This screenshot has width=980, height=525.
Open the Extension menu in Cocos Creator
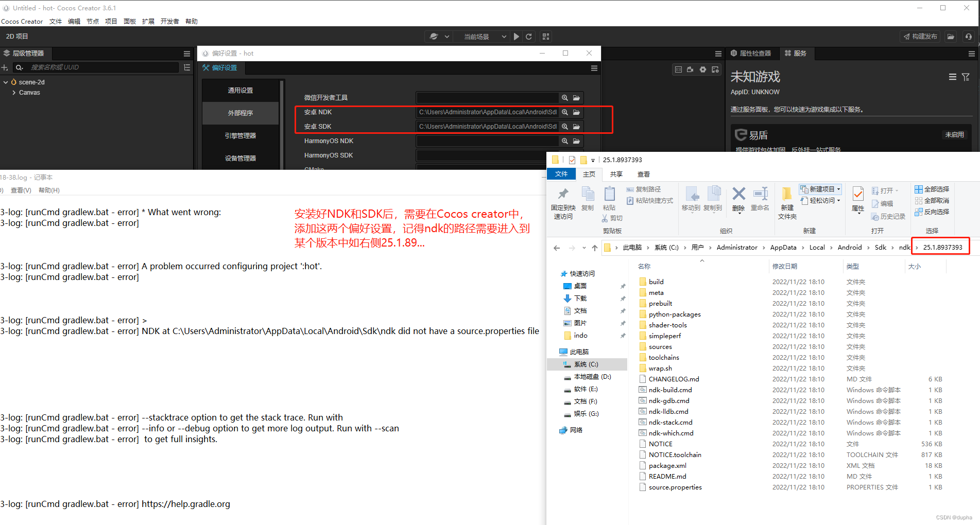pos(148,22)
